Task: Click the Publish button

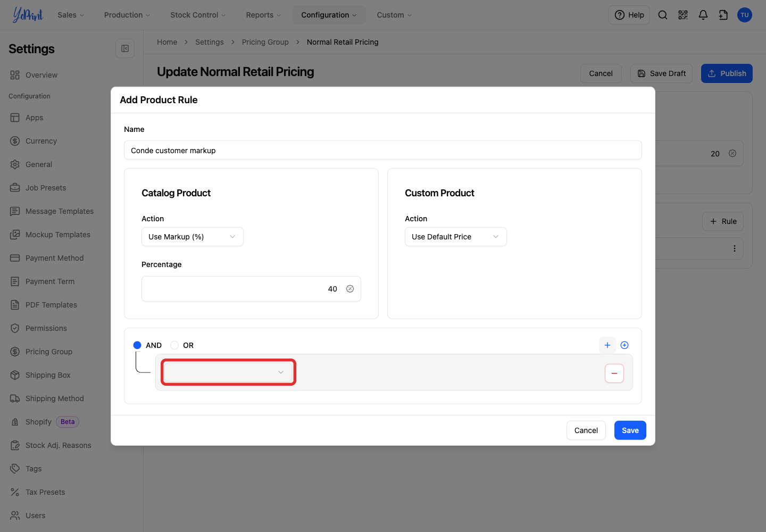Action: (727, 73)
